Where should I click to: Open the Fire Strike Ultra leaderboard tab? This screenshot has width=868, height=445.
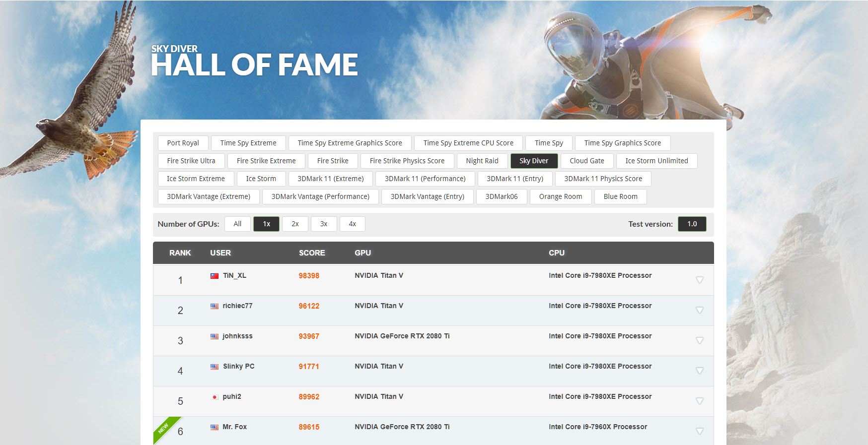pyautogui.click(x=191, y=161)
